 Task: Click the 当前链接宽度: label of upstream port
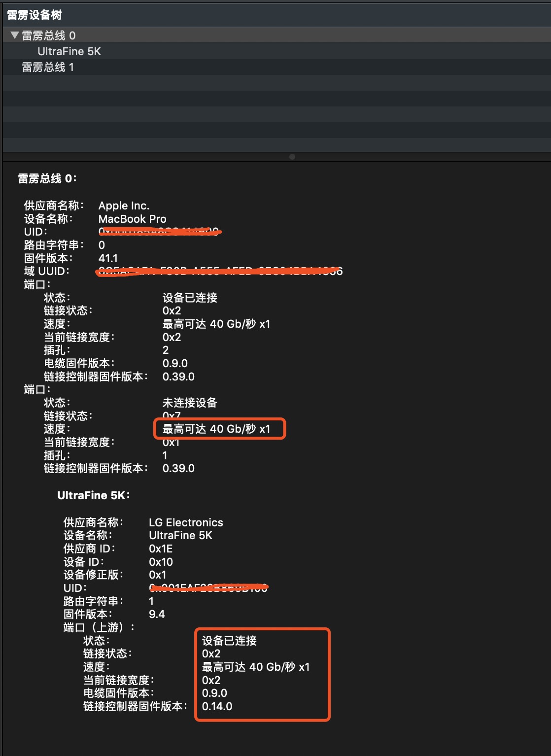[119, 680]
